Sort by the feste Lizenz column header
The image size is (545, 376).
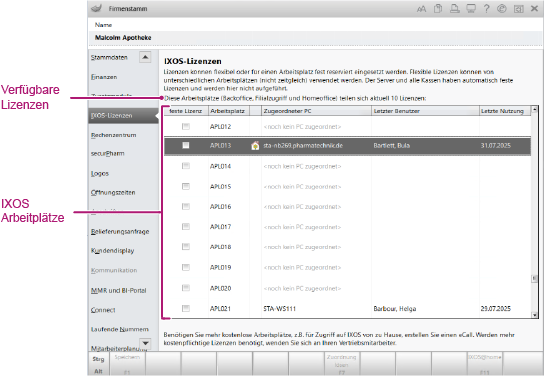click(x=186, y=111)
